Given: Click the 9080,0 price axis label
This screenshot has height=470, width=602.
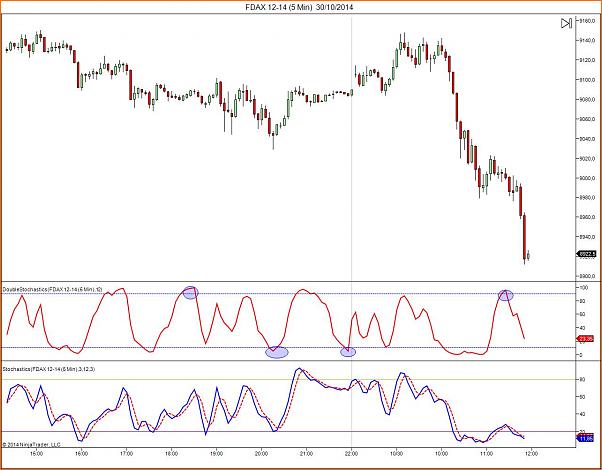Looking at the screenshot, I should [588, 99].
